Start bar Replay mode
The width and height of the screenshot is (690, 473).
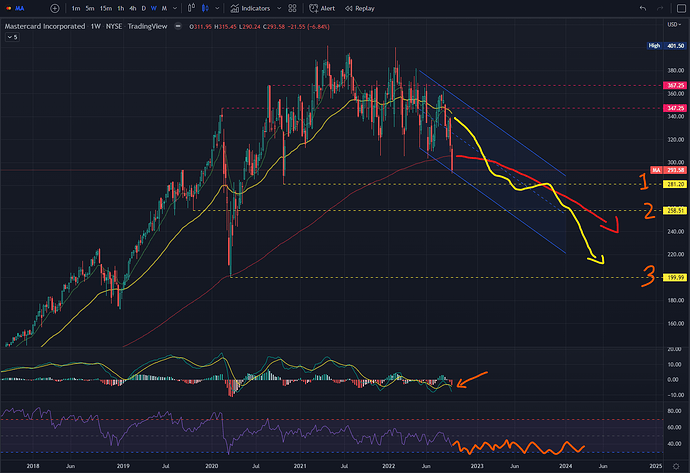(x=360, y=8)
